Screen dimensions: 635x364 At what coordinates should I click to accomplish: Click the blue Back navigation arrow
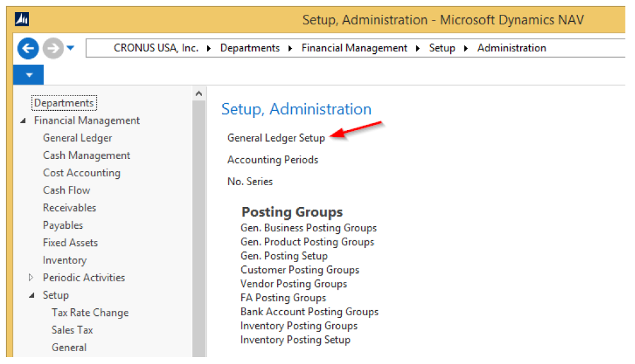coord(28,49)
